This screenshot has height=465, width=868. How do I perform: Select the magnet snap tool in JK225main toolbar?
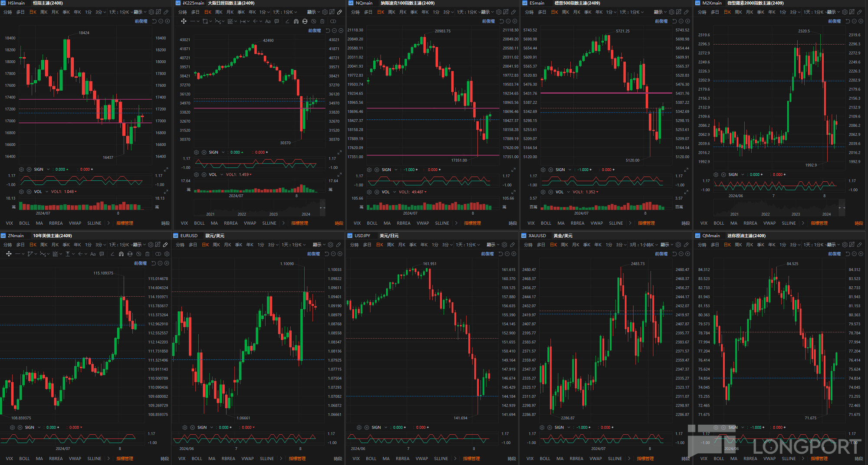[x=296, y=21]
